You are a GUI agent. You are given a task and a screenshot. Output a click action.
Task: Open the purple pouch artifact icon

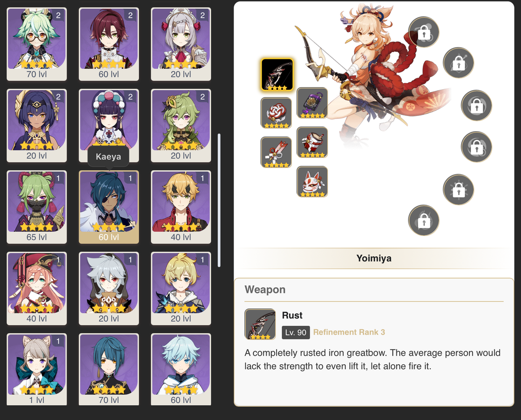tap(312, 103)
